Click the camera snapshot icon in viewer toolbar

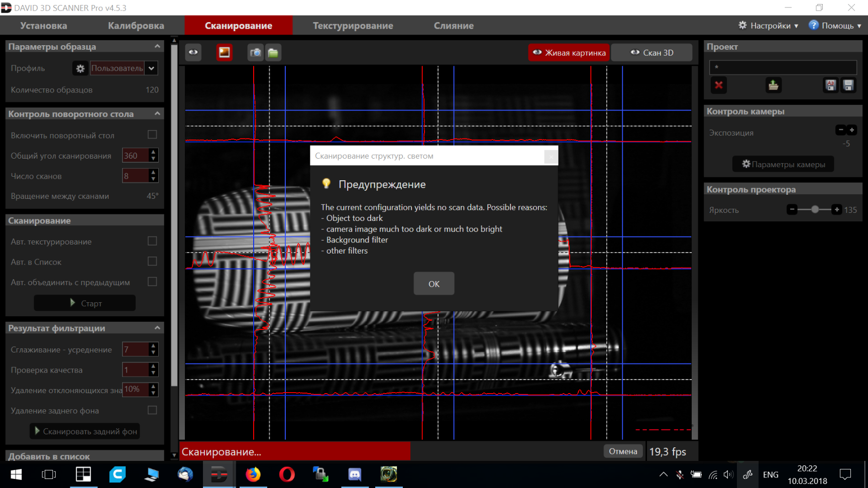tap(256, 53)
